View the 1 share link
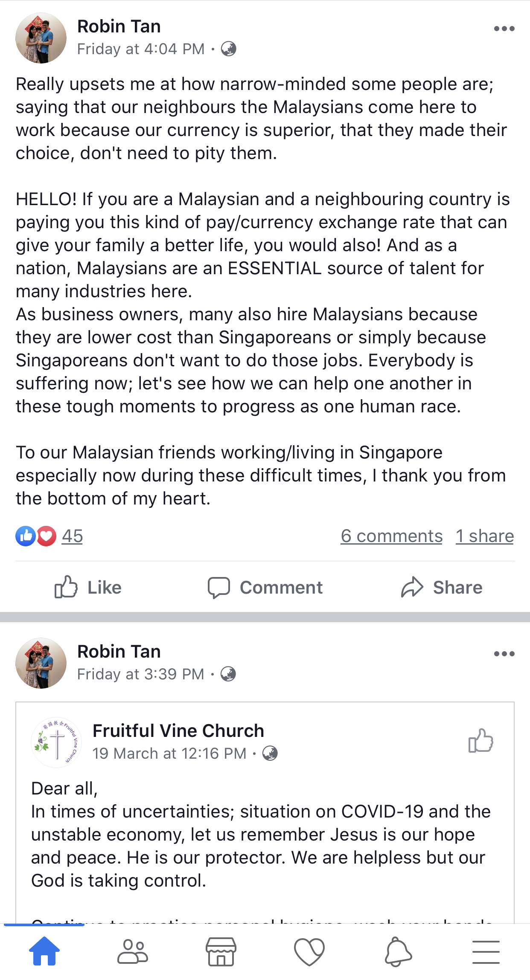Viewport: 530px width, 980px height. click(484, 536)
